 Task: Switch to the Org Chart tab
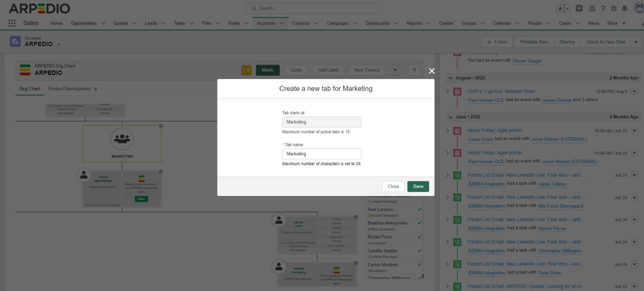pyautogui.click(x=29, y=89)
